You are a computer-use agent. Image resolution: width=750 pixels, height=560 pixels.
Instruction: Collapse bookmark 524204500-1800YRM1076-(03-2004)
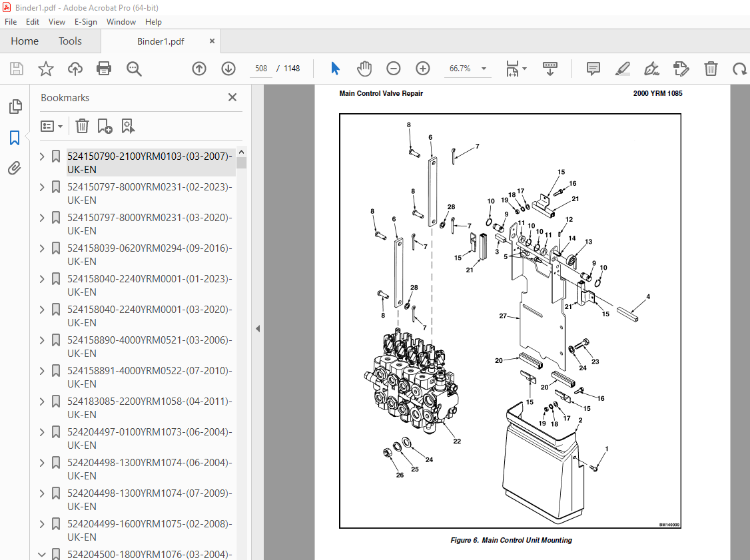pyautogui.click(x=42, y=555)
